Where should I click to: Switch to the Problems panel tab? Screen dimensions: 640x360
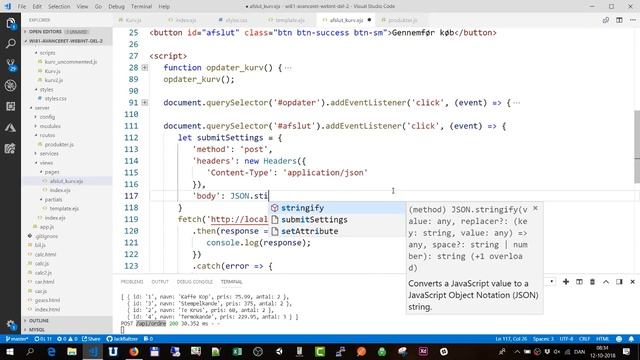click(132, 282)
